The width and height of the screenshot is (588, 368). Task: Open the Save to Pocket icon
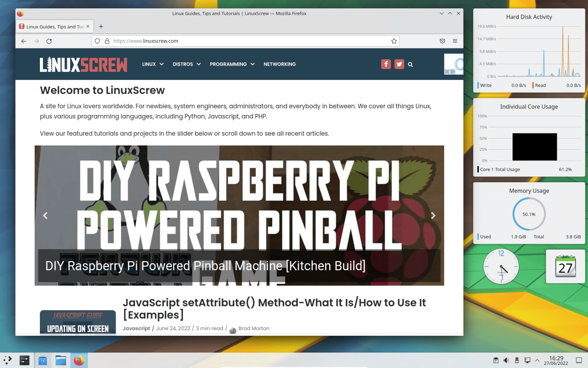(x=442, y=41)
